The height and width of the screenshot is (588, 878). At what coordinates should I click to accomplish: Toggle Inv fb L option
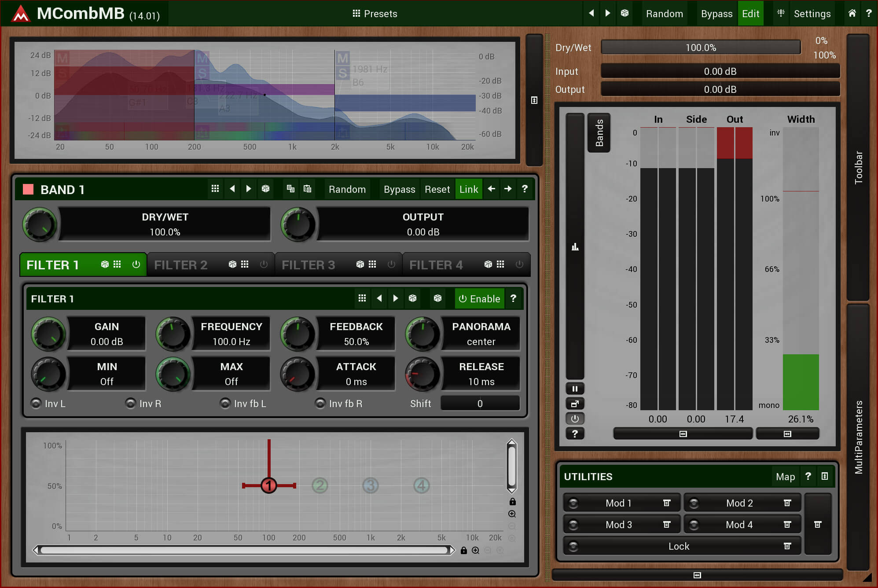pos(243,404)
